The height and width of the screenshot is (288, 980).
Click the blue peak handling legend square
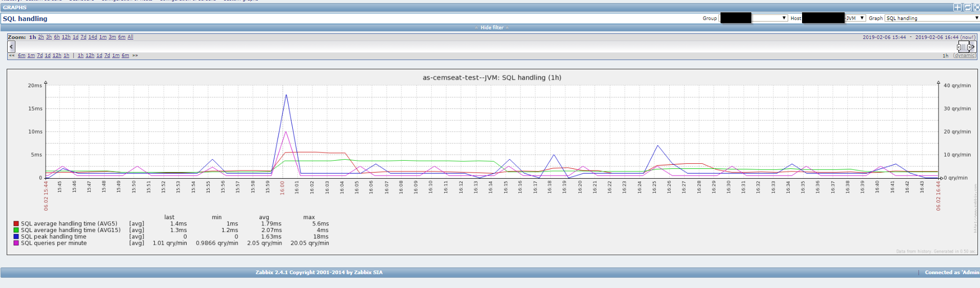point(16,237)
